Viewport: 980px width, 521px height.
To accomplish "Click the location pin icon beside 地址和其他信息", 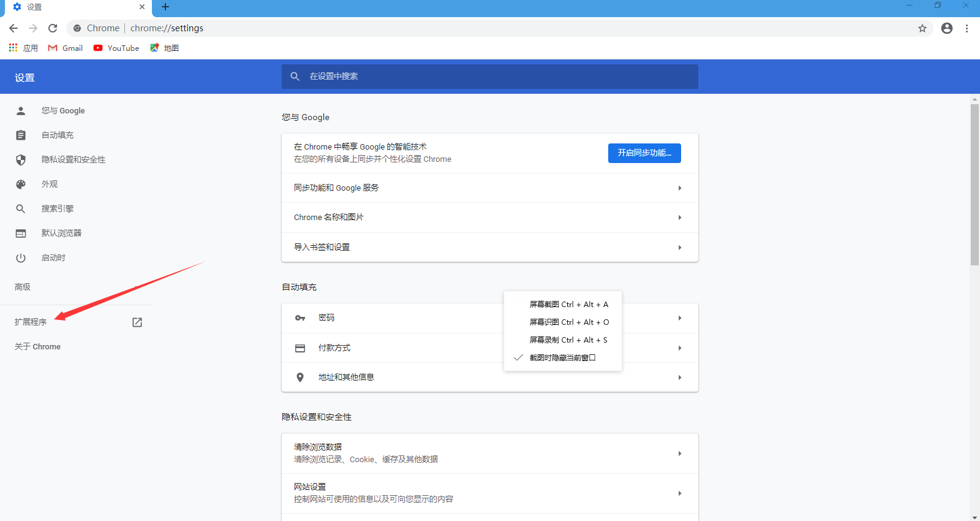I will [300, 378].
